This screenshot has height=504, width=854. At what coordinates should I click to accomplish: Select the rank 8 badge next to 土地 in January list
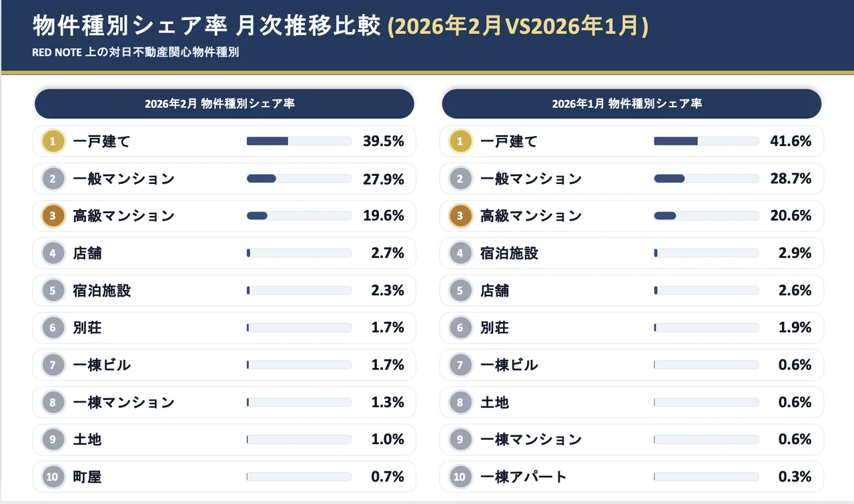(x=460, y=402)
